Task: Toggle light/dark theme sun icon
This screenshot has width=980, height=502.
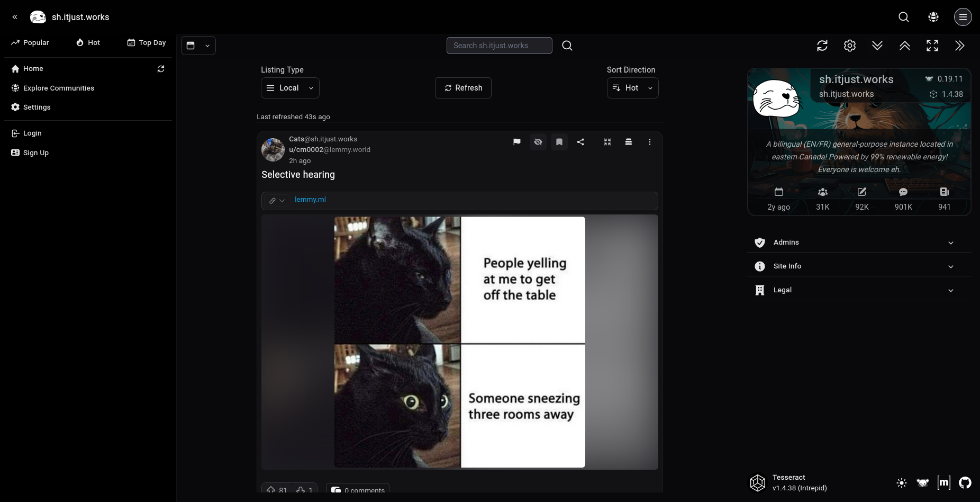Action: click(x=902, y=482)
